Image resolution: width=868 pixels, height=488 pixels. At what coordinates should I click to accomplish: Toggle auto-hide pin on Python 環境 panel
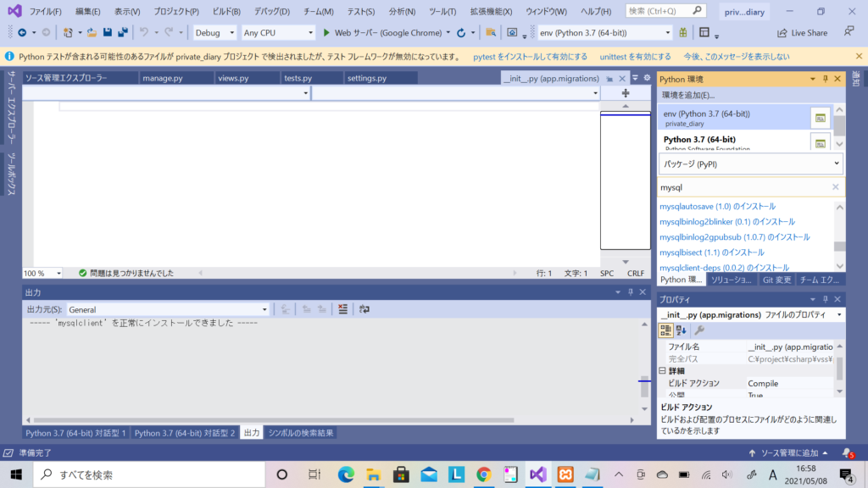[x=826, y=79]
